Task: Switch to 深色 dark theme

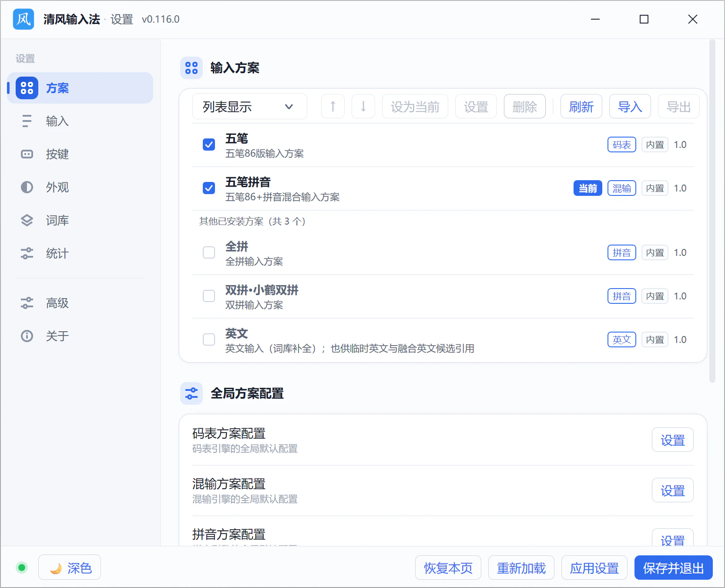Action: pos(70,568)
